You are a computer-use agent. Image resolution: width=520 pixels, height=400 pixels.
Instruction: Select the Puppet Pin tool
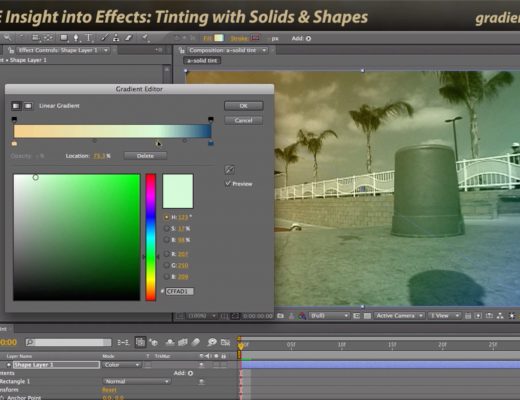coord(145,38)
